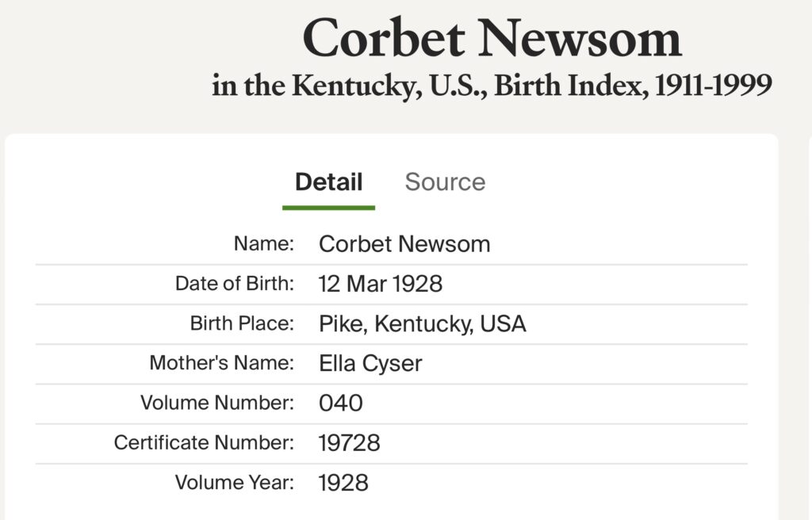Click the Corbet Newsom page heading

coord(492,39)
